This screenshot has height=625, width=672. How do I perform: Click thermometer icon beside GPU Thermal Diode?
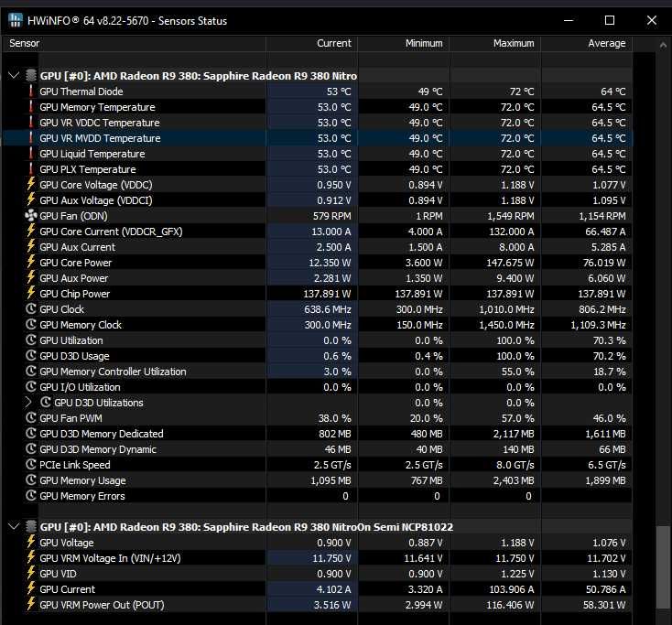31,92
